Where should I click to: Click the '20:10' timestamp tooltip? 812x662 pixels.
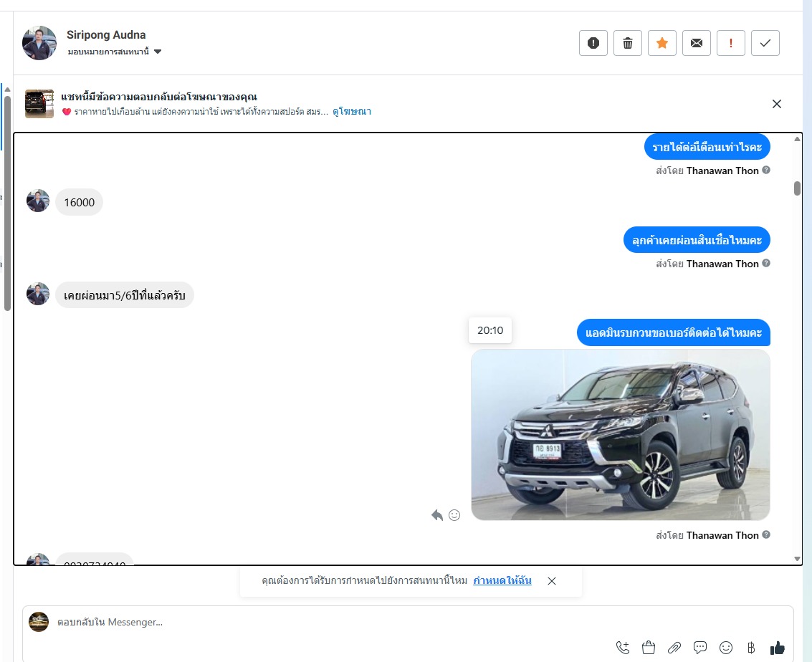point(490,330)
